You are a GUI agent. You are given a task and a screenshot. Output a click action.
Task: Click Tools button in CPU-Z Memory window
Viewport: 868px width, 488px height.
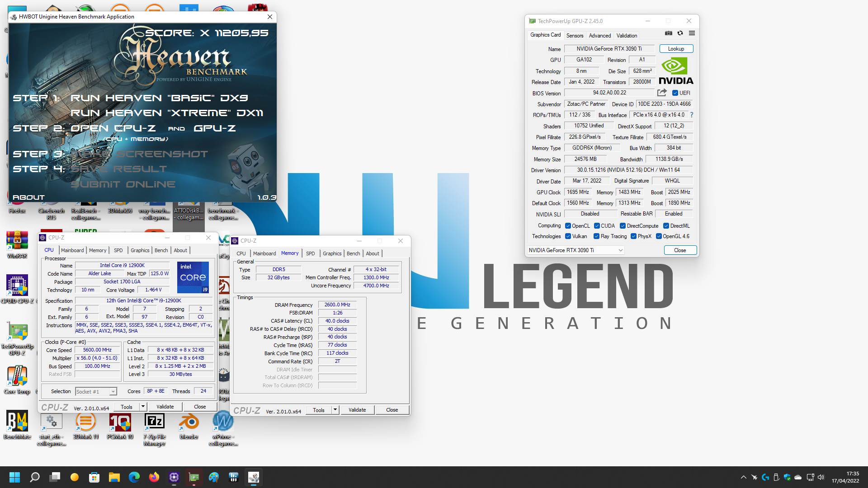[319, 410]
